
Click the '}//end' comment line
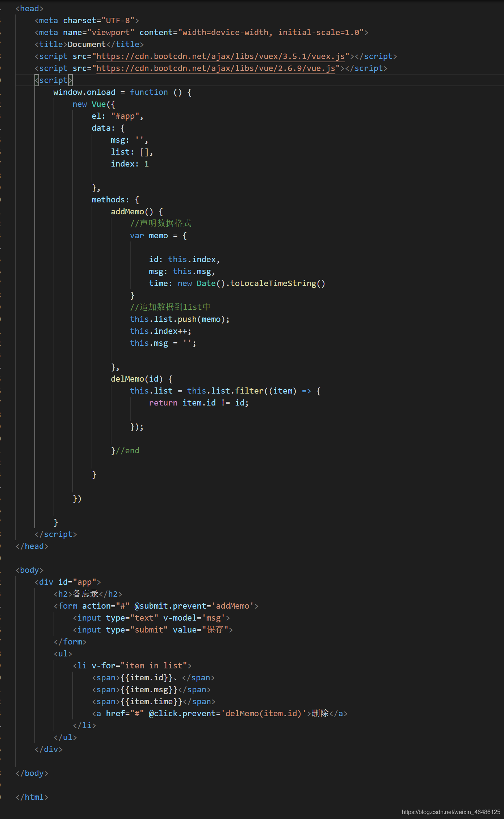pos(125,451)
